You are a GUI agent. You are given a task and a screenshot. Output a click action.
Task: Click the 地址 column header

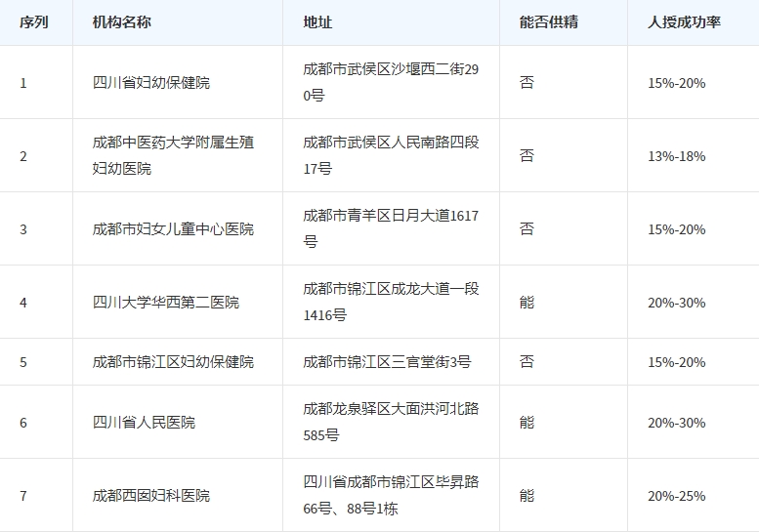(x=317, y=22)
